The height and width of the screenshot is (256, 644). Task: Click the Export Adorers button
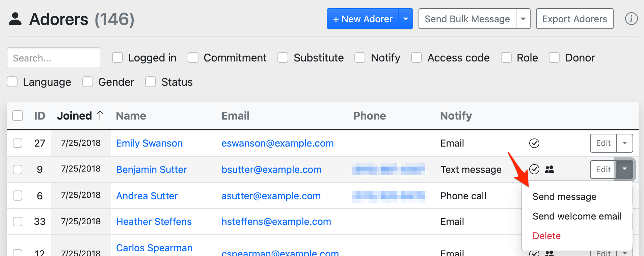574,19
